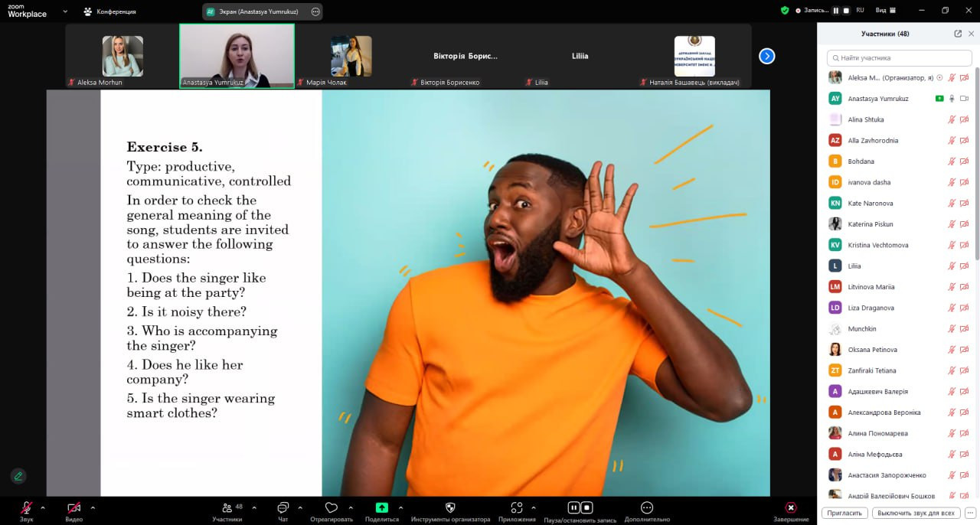Turn on the video camera
980x525 pixels.
point(73,507)
